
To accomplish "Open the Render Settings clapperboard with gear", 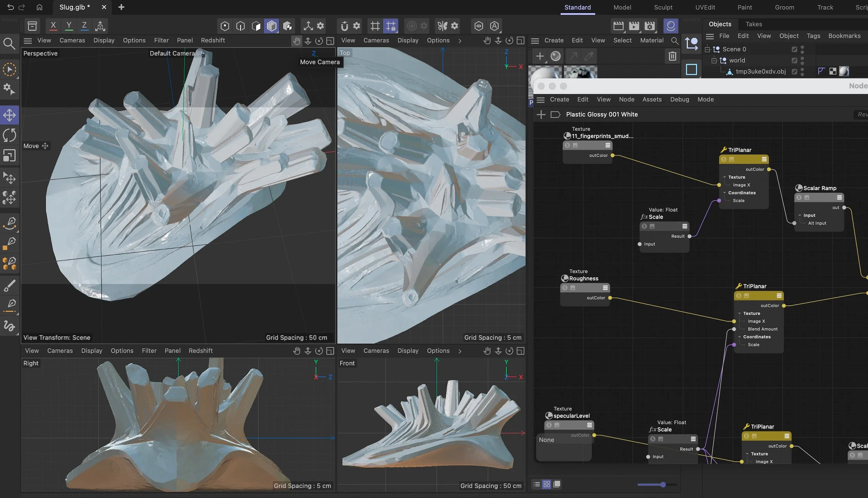I will 649,26.
